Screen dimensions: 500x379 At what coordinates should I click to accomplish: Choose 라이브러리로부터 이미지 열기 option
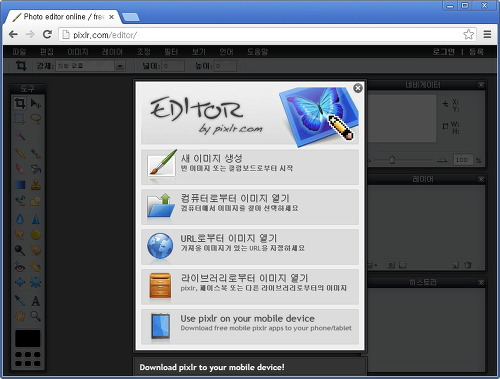(x=250, y=287)
